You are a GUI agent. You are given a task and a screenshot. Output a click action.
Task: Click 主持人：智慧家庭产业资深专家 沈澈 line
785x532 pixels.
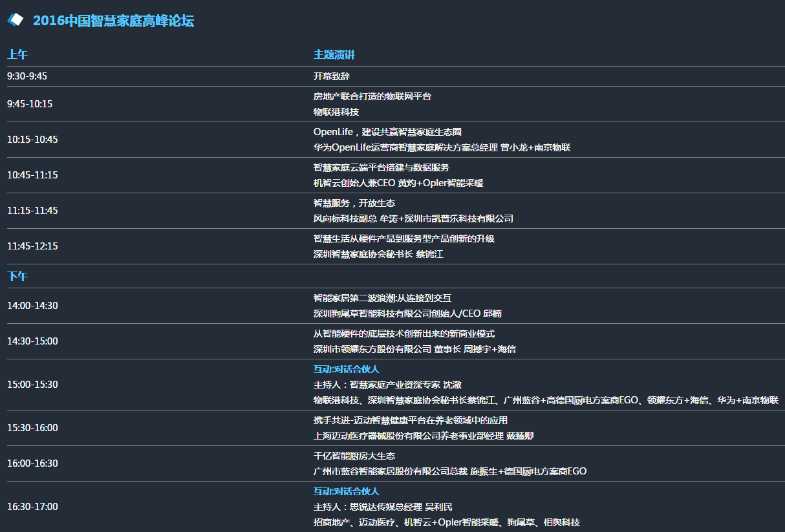click(x=387, y=385)
